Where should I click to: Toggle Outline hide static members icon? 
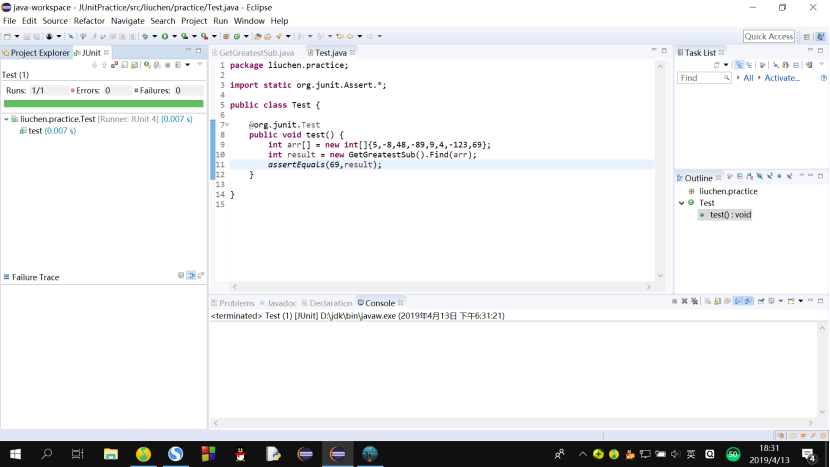tap(770, 176)
